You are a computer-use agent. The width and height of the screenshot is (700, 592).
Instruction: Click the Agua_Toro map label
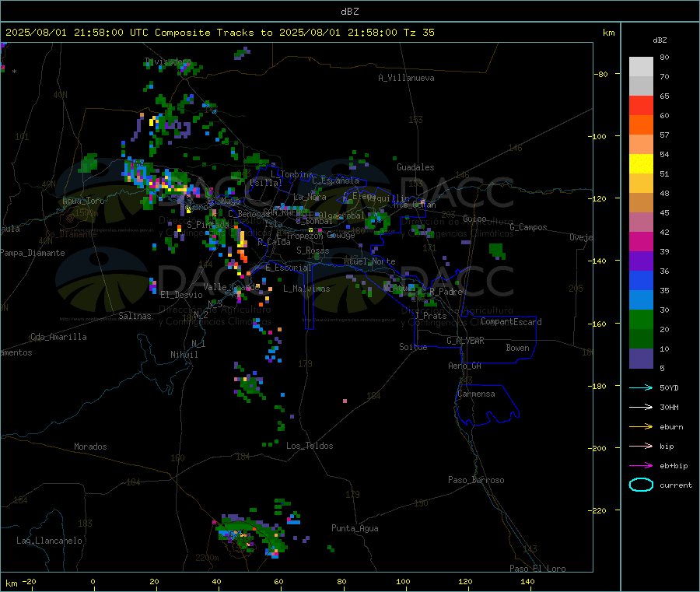[83, 201]
